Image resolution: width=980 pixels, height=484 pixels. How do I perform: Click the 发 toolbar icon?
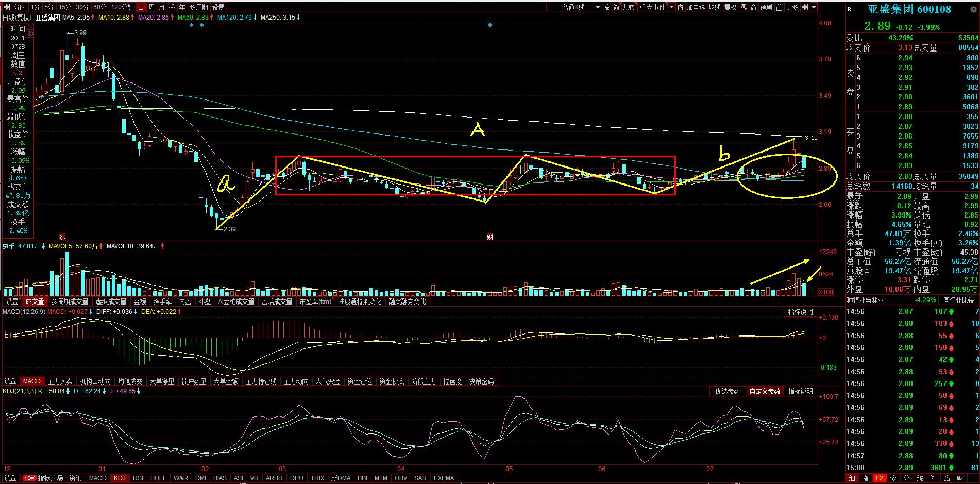coord(606,7)
